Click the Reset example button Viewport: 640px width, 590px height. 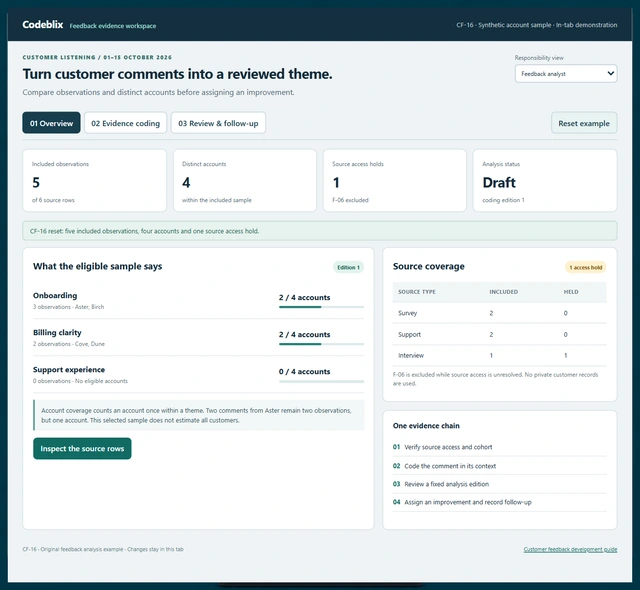click(x=584, y=123)
